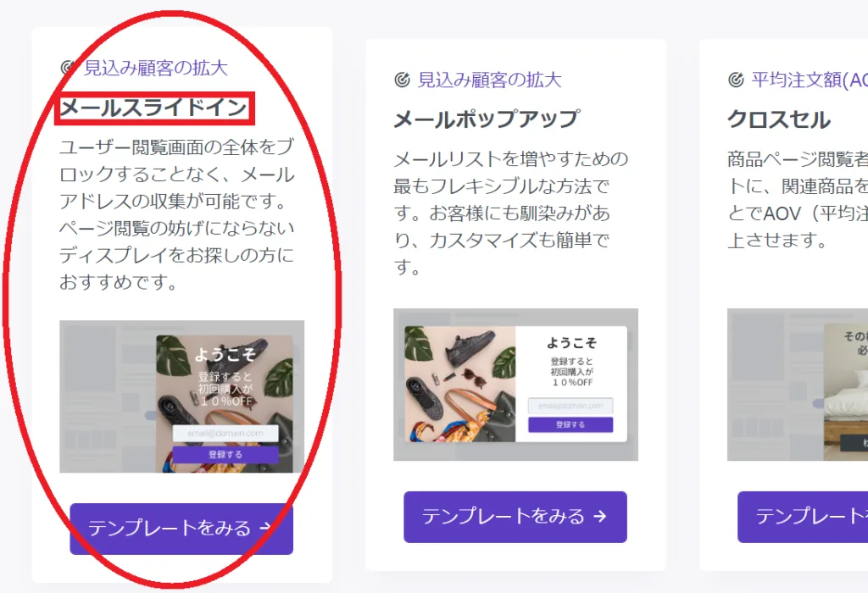Image resolution: width=868 pixels, height=593 pixels.
Task: Open 見込み顧客の拡大 link above メールポップアップ
Action: [x=489, y=80]
